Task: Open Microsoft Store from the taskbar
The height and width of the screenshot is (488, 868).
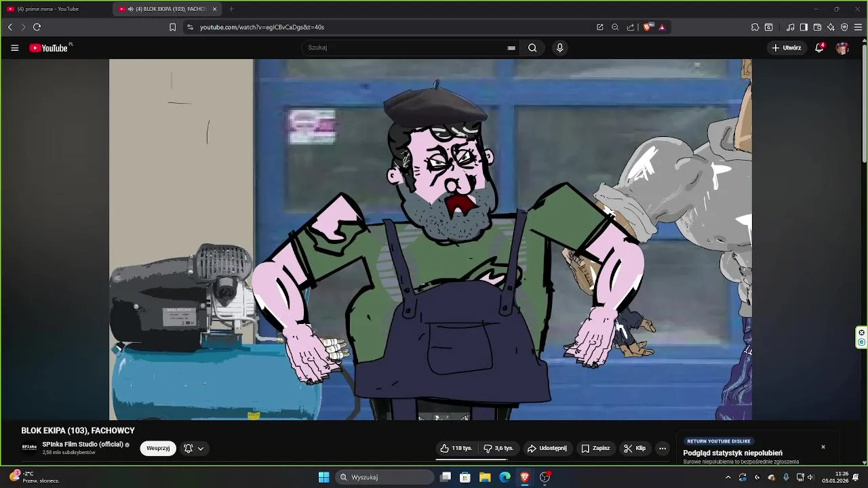Action: [465, 477]
